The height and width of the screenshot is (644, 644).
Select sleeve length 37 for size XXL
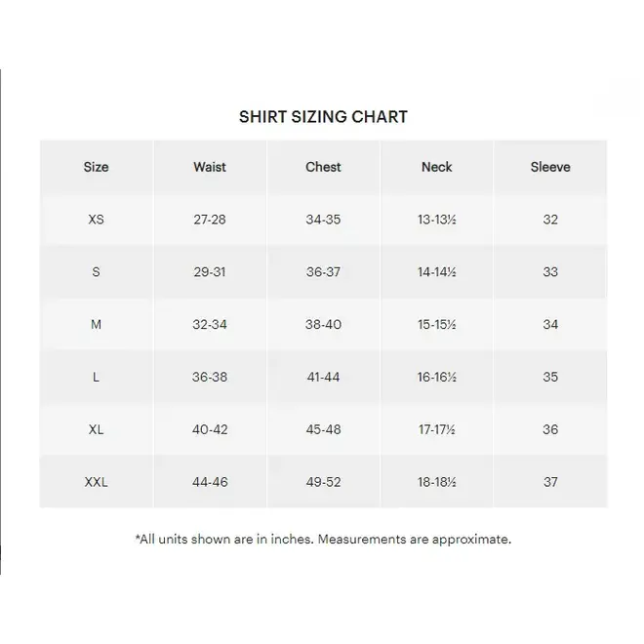(x=550, y=482)
